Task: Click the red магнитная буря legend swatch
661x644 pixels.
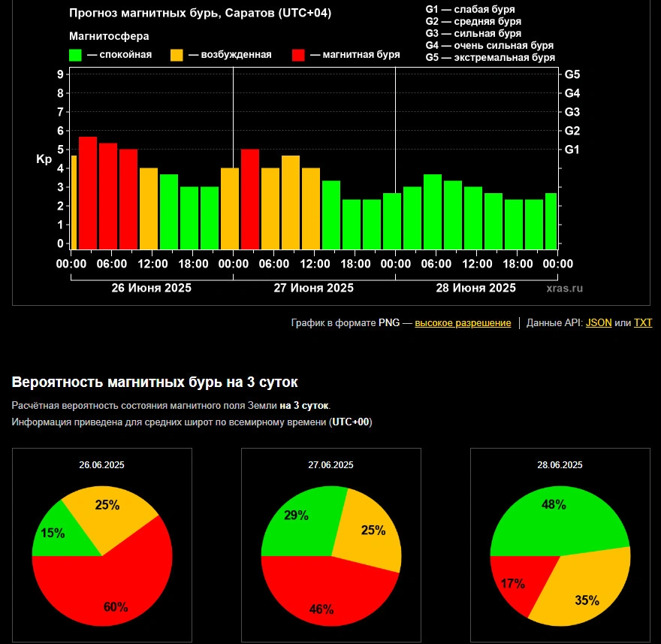Action: click(298, 56)
